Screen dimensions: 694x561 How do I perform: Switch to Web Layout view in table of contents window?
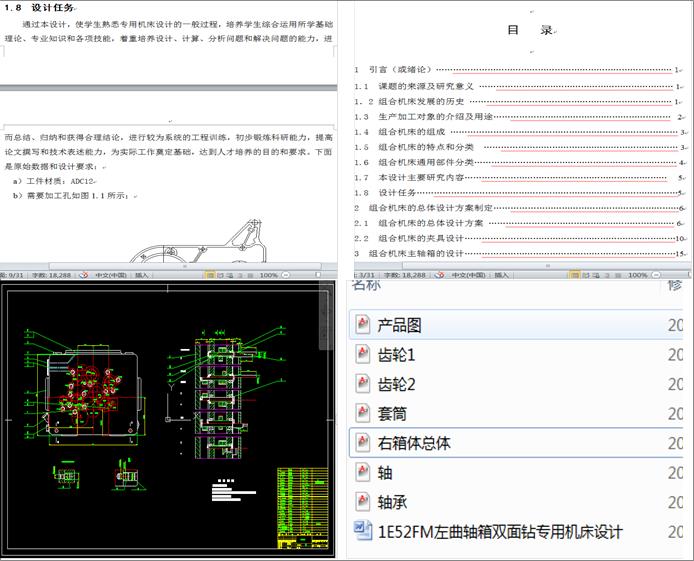coord(596,275)
